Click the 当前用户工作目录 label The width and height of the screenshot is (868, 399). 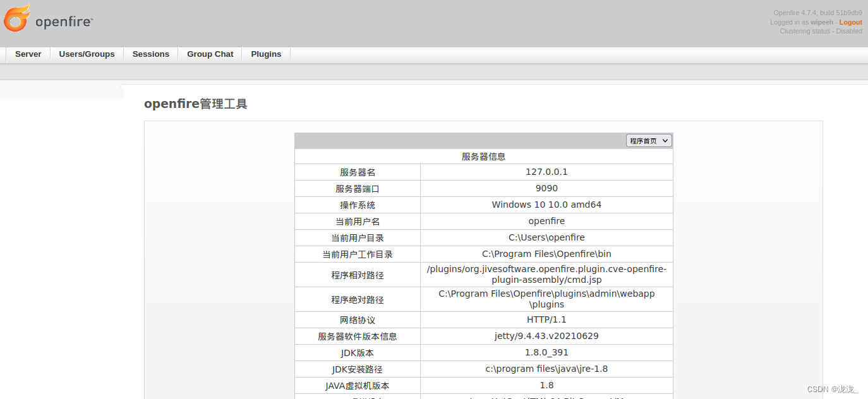click(358, 254)
